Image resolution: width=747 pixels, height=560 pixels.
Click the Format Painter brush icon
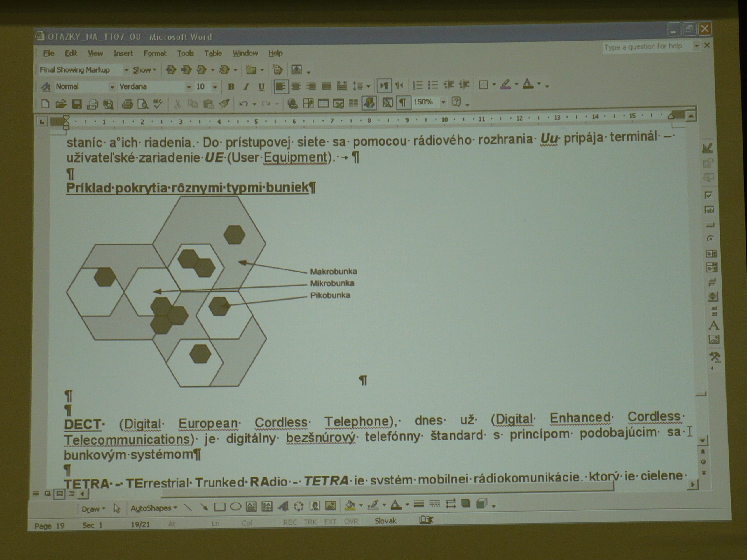pyautogui.click(x=224, y=104)
